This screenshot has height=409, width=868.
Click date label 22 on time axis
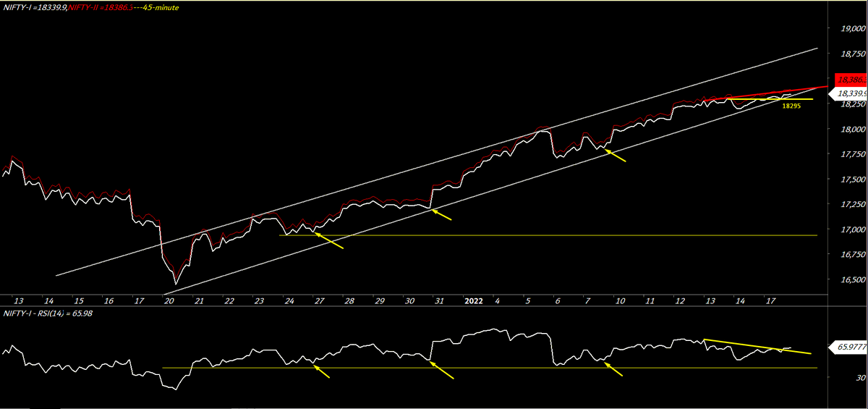point(229,300)
